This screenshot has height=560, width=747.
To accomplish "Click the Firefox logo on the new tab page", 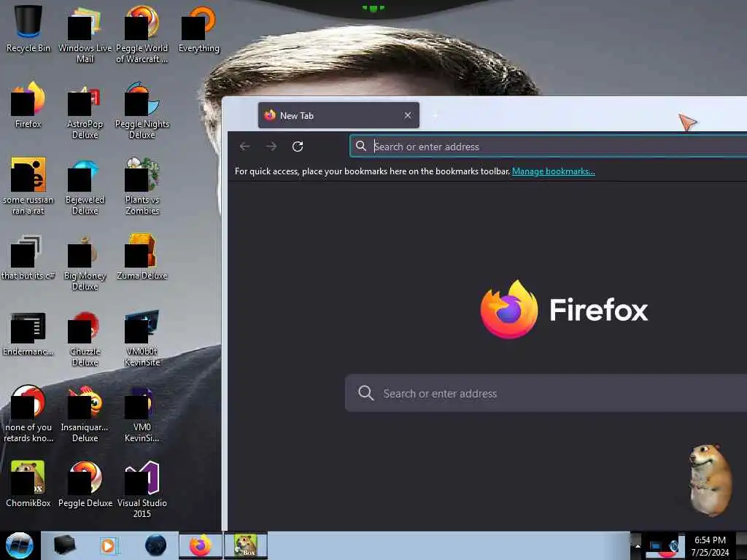I will pyautogui.click(x=564, y=309).
